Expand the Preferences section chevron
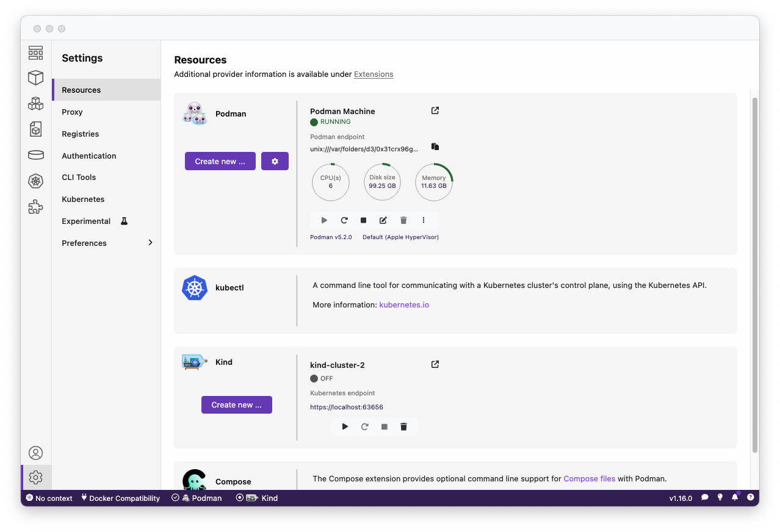Screen dimensions: 780x532 click(150, 243)
